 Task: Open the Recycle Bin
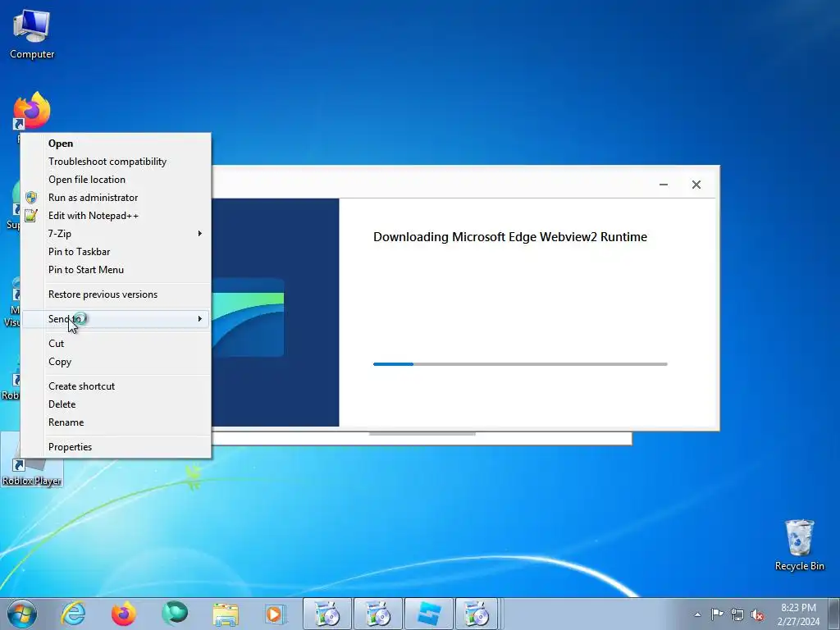[x=799, y=545]
